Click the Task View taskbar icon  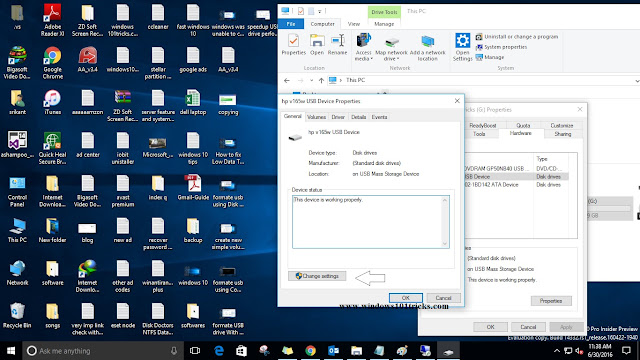pos(195,351)
